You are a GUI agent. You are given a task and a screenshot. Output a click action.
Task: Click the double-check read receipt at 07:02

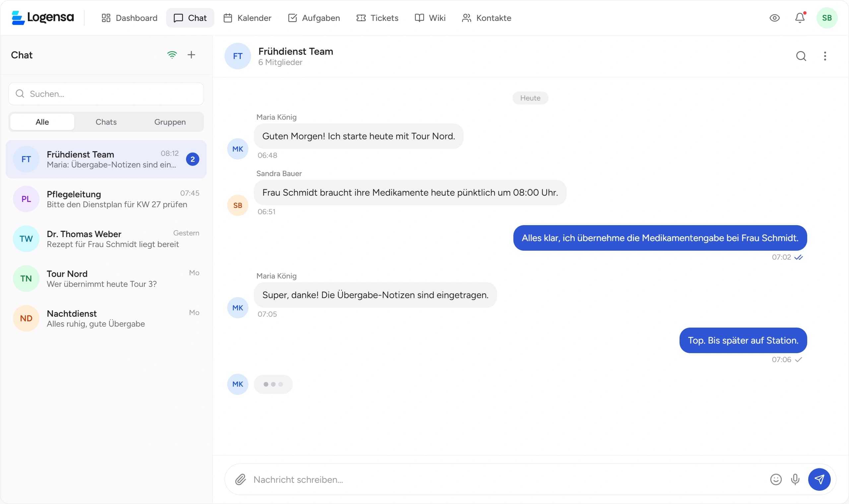pos(798,257)
